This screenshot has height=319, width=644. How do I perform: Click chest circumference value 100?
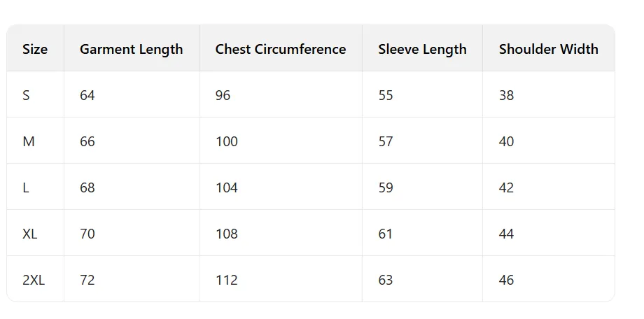227,141
